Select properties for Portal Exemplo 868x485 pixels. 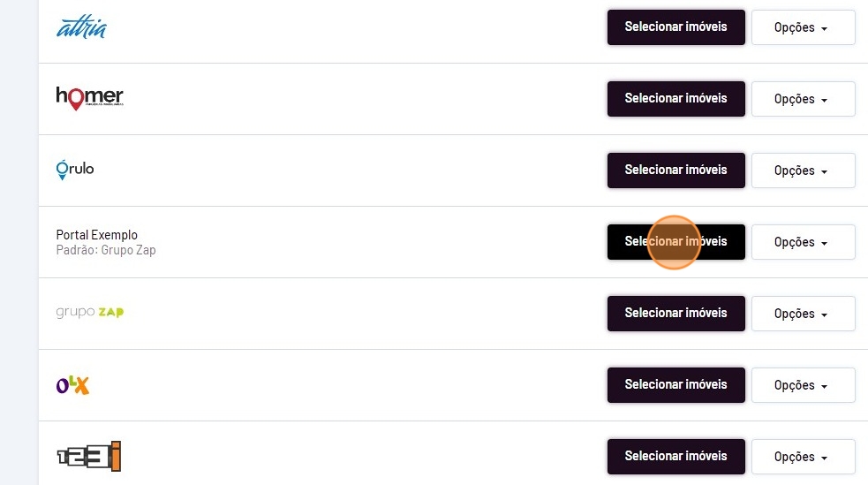point(676,242)
